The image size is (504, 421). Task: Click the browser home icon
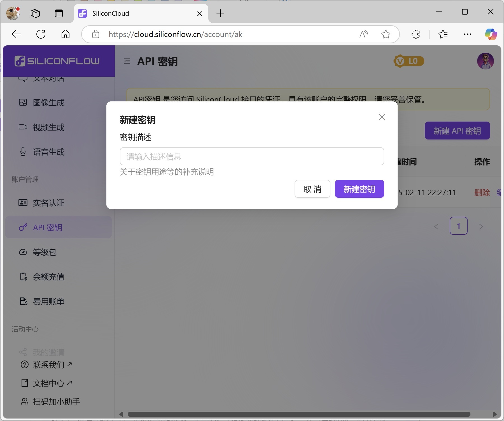(x=66, y=34)
